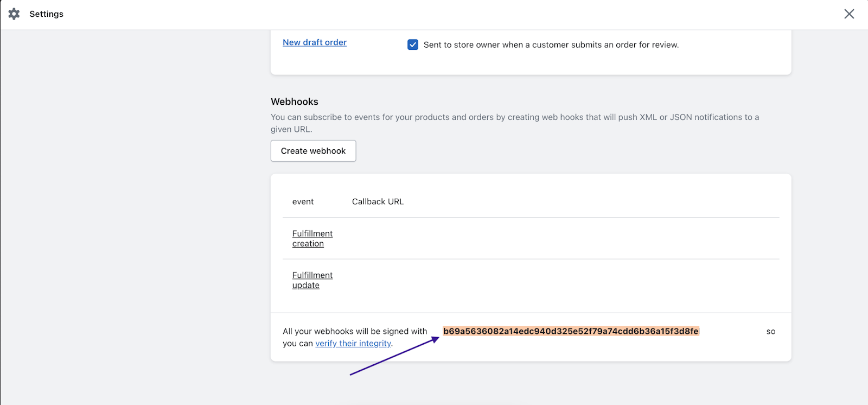Click the highlighted webhook signing key

coord(571,331)
